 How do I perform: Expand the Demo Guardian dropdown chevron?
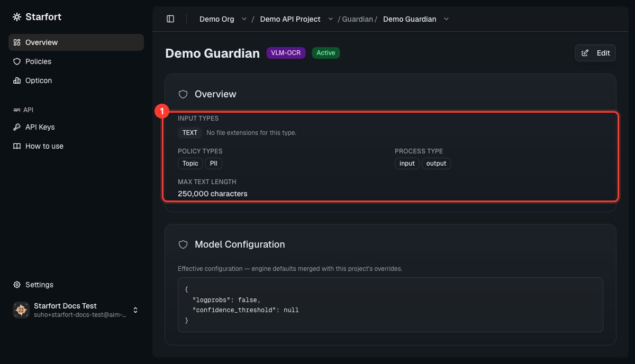tap(446, 19)
